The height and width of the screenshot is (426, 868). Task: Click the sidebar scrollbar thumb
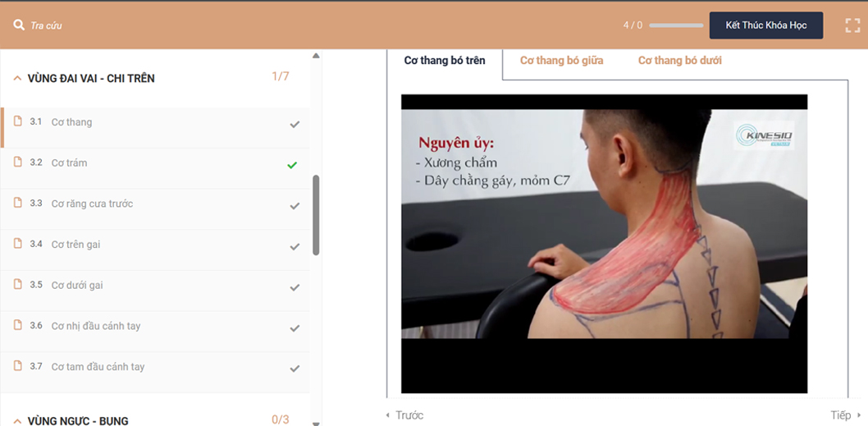tap(316, 215)
